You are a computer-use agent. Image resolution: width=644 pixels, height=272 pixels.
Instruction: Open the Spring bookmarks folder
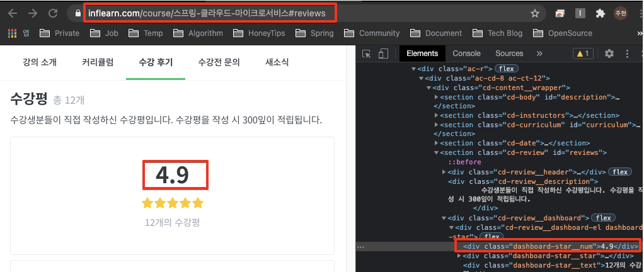pyautogui.click(x=314, y=33)
